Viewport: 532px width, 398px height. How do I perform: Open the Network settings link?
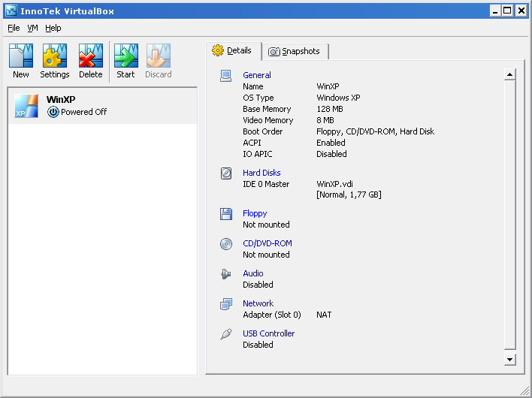point(258,303)
